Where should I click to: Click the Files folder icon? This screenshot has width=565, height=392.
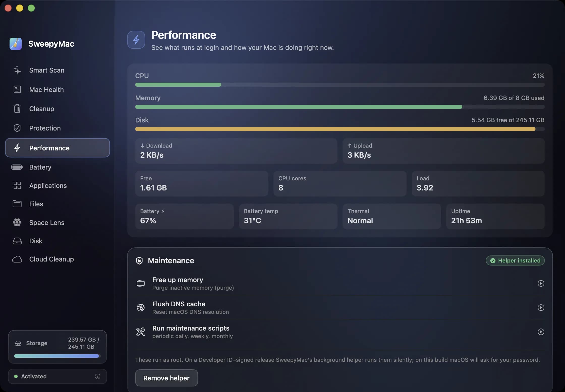17,204
